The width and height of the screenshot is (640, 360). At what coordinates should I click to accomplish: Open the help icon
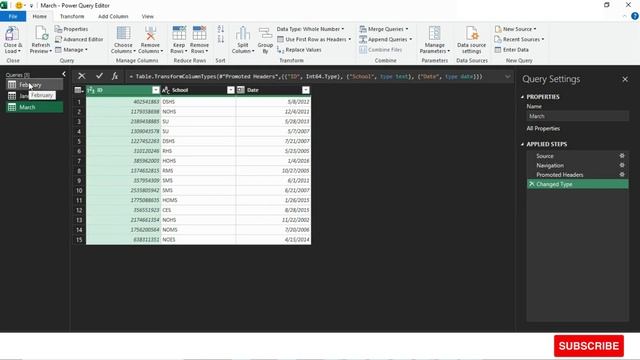[635, 16]
